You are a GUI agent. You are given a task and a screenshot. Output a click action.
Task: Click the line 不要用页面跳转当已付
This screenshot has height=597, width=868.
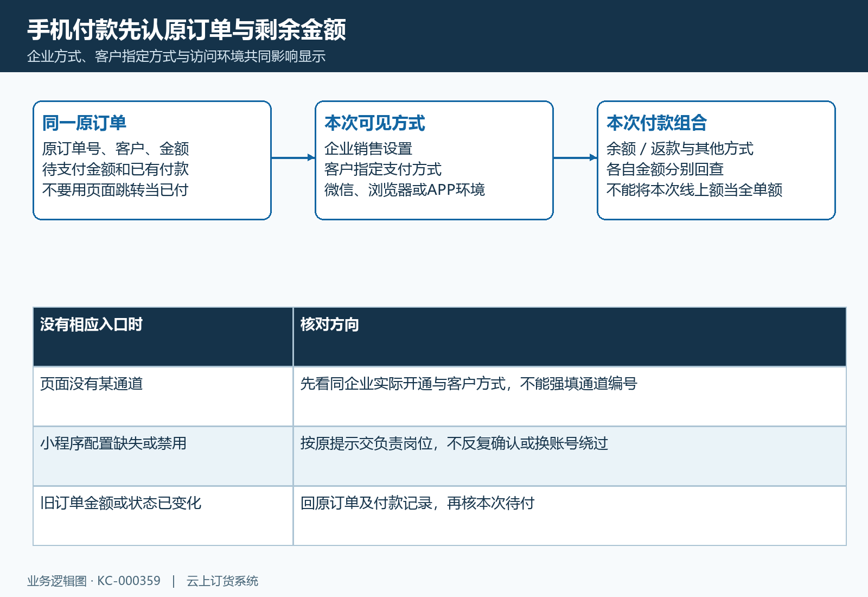[116, 189]
